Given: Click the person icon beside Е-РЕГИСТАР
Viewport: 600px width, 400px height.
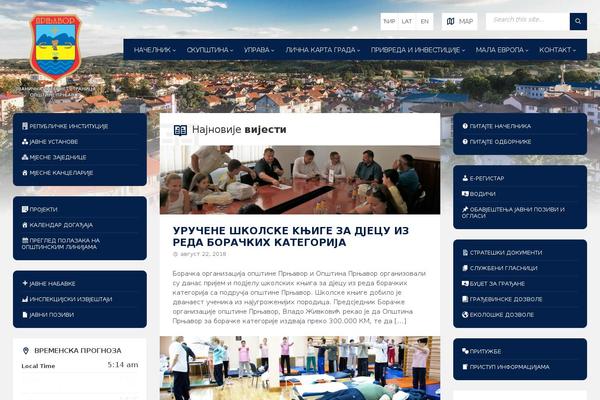Looking at the screenshot, I should point(465,178).
